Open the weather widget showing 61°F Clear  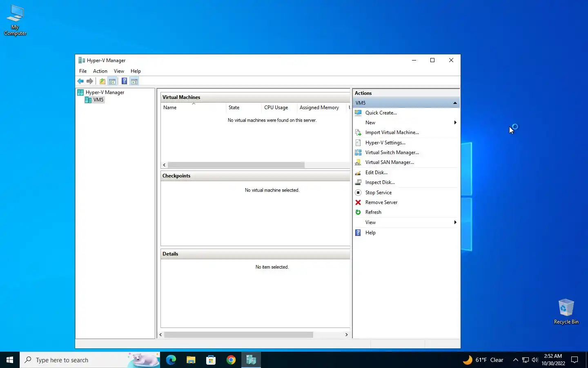[483, 360]
